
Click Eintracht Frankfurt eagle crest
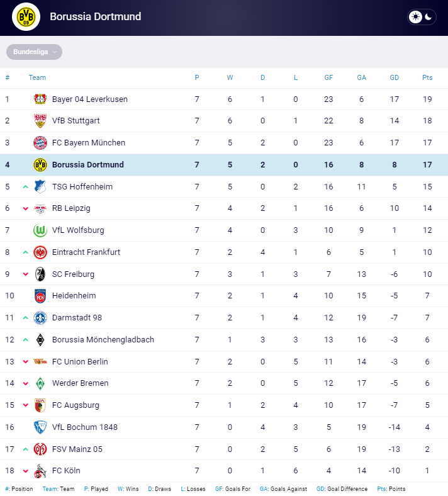(x=40, y=252)
